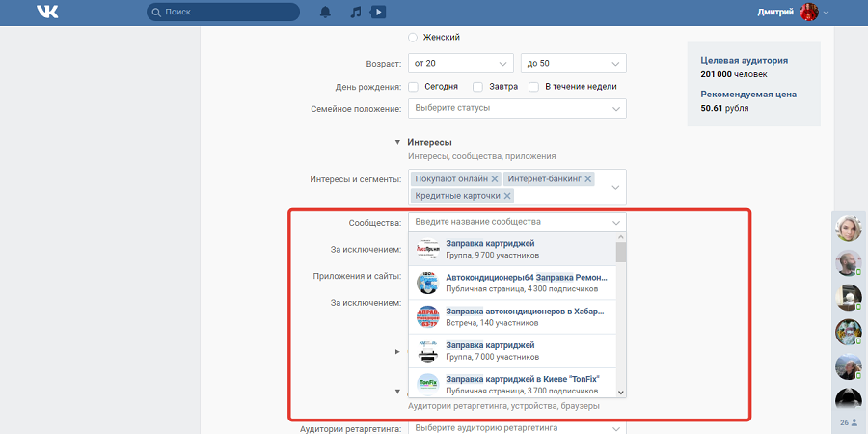This screenshot has width=868, height=434.
Task: Open the Интересы и сегменты dropdown arrow
Action: click(615, 188)
